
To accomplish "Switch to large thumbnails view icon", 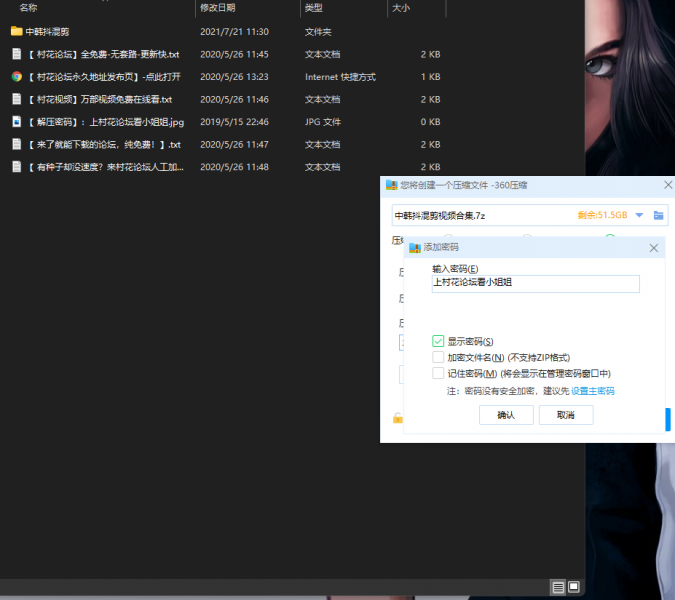I will point(574,587).
